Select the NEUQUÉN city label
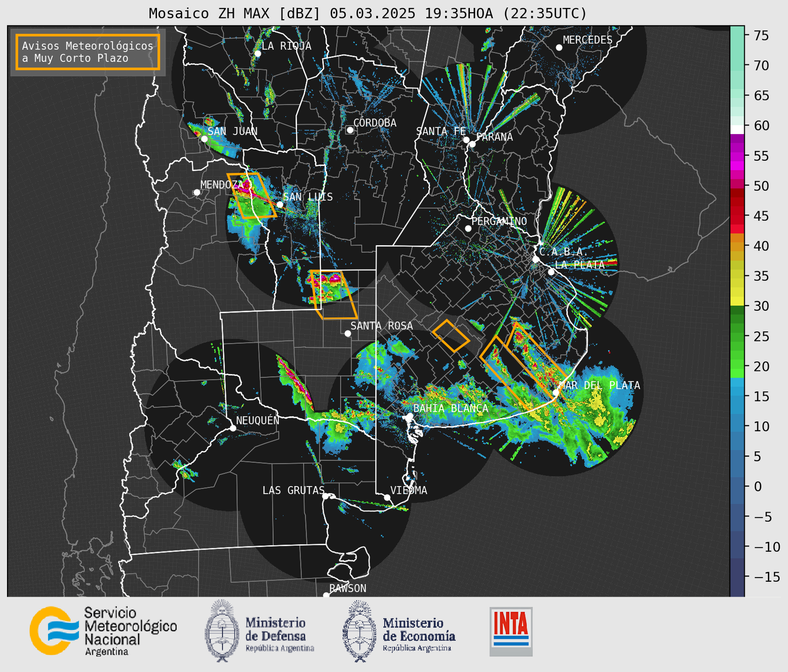This screenshot has height=672, width=788. 258,421
